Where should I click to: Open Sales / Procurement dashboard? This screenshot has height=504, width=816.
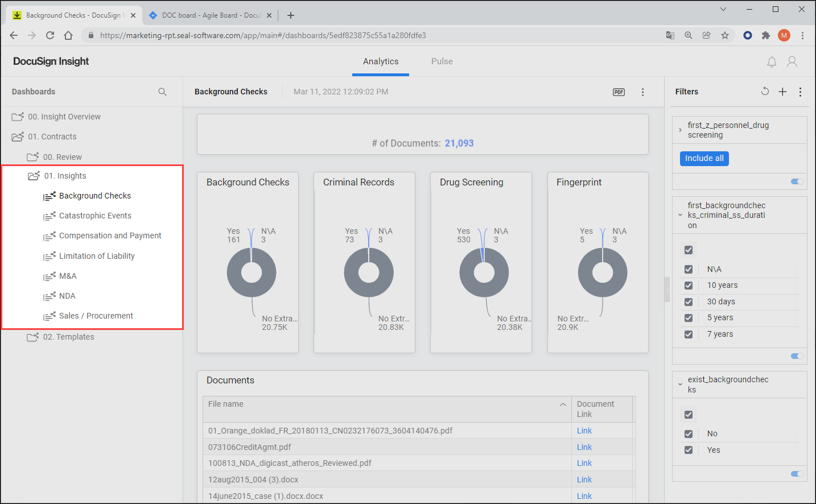coord(96,316)
